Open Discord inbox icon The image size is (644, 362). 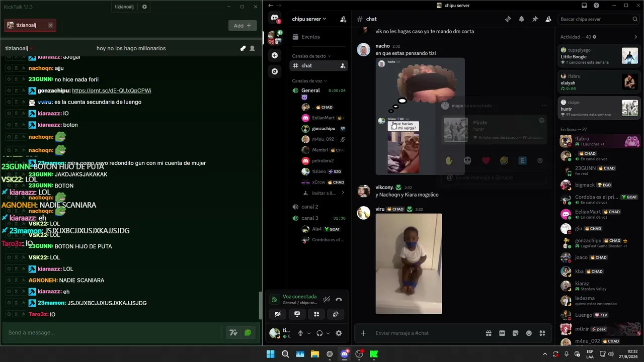tap(584, 6)
